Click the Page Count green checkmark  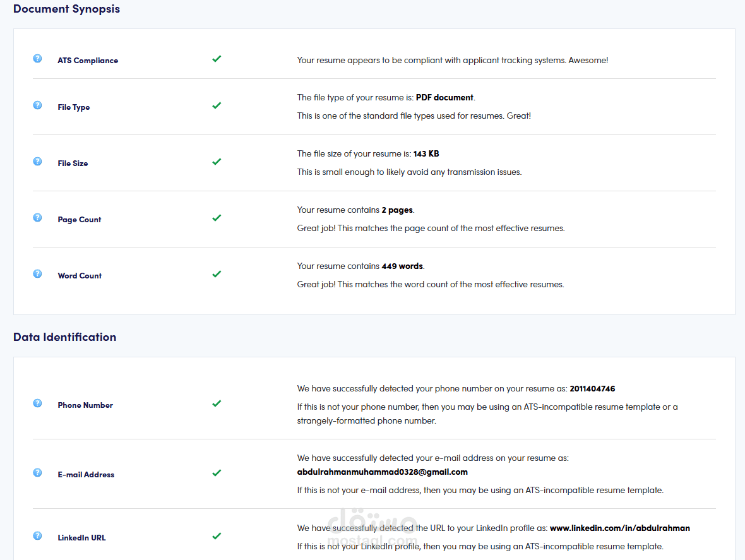[217, 218]
